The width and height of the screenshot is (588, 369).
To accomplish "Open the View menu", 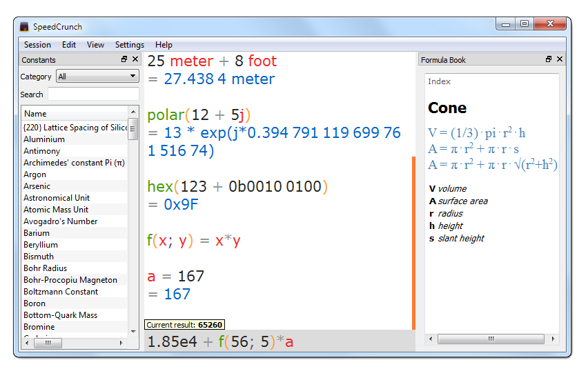I will pyautogui.click(x=96, y=45).
